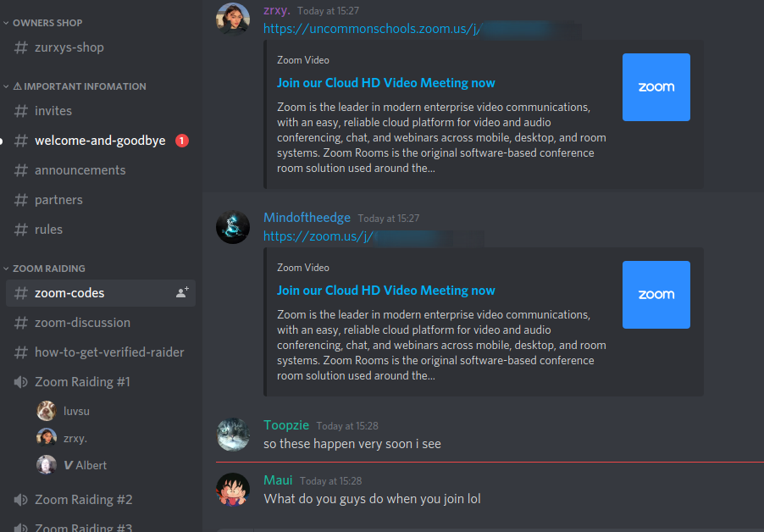Click Maui's profile avatar
Viewport: 764px width, 532px height.
pos(233,490)
